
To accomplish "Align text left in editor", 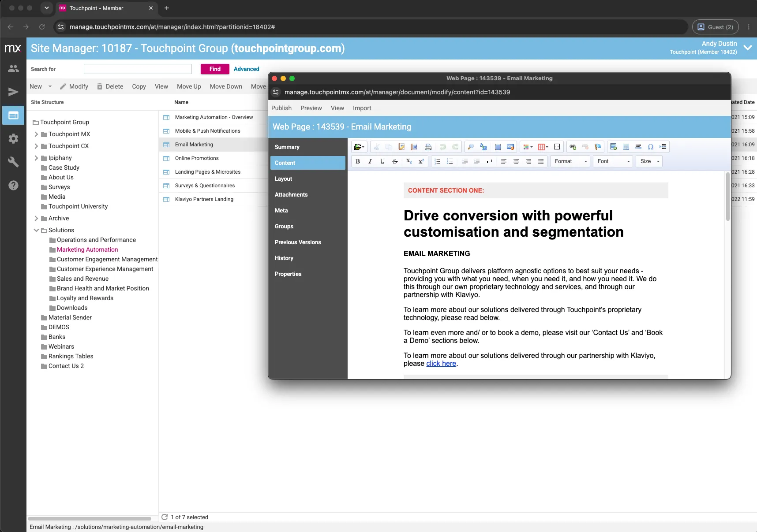I will point(504,161).
